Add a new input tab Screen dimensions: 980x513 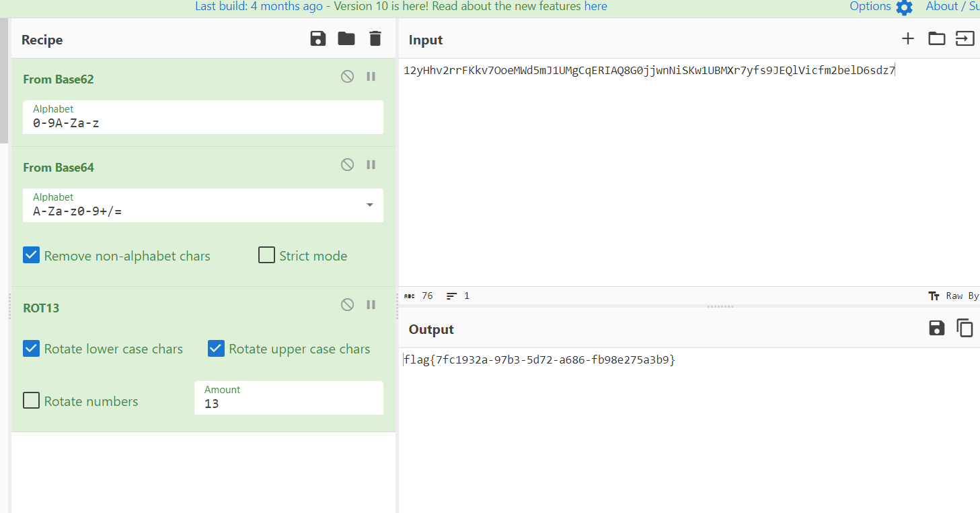pyautogui.click(x=908, y=39)
